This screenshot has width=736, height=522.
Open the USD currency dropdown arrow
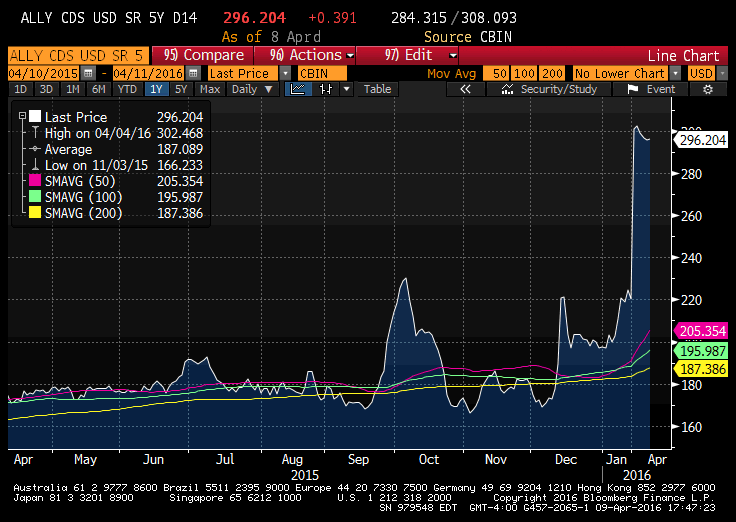pyautogui.click(x=722, y=74)
